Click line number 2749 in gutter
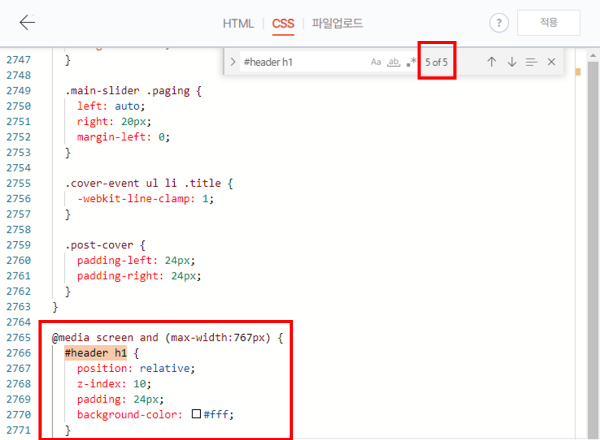 (x=18, y=91)
